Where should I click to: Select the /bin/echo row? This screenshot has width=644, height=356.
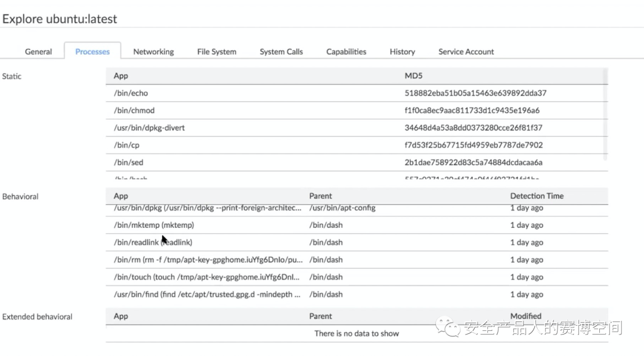click(357, 93)
